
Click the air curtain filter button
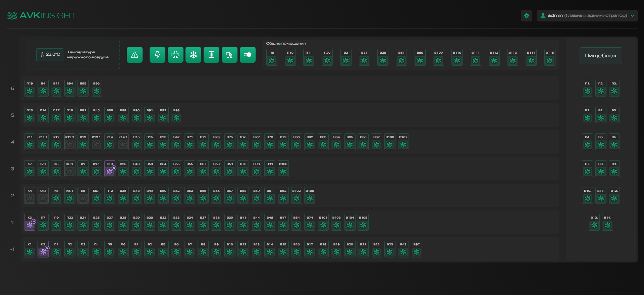(x=175, y=55)
